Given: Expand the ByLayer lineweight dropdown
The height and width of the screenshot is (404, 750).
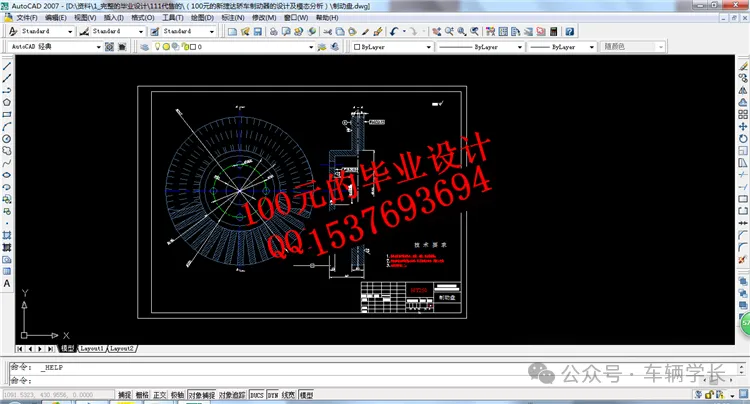Looking at the screenshot, I should pos(592,47).
